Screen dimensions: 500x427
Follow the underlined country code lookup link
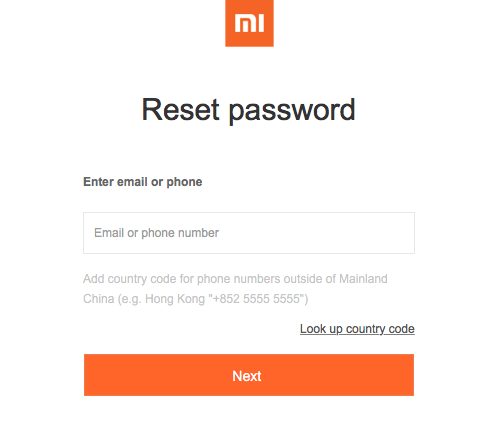(357, 329)
